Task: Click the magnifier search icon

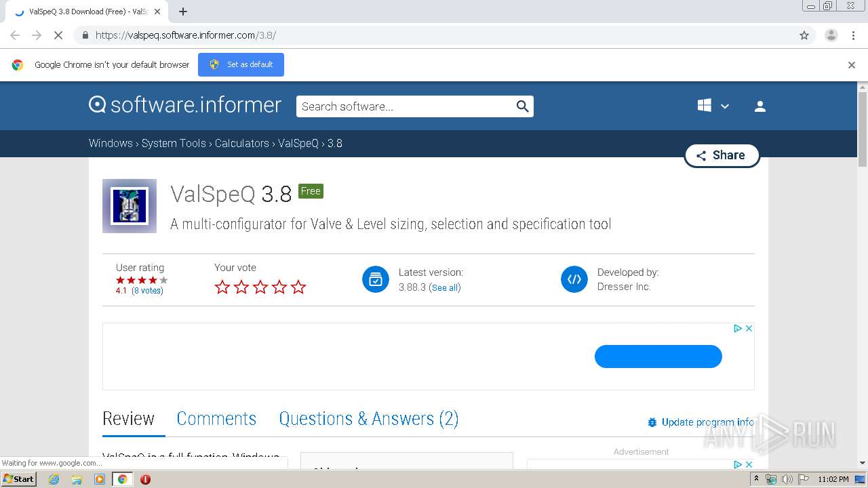Action: (522, 106)
